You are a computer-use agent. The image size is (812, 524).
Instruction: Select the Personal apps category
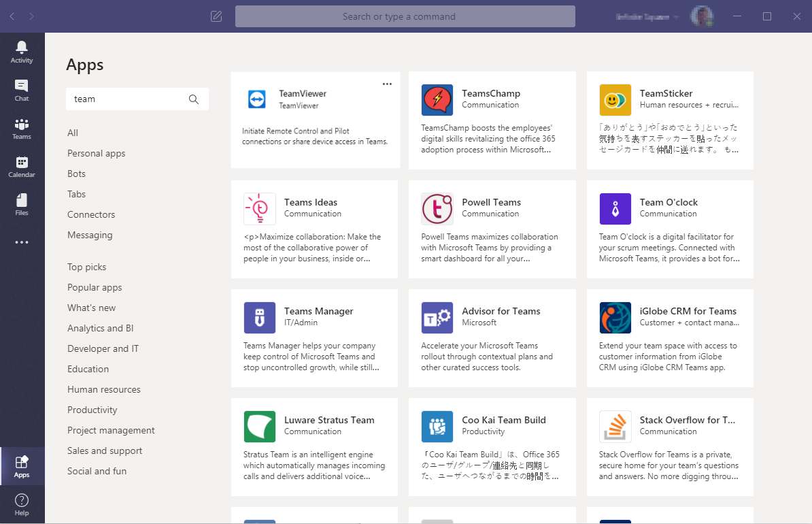(x=97, y=153)
